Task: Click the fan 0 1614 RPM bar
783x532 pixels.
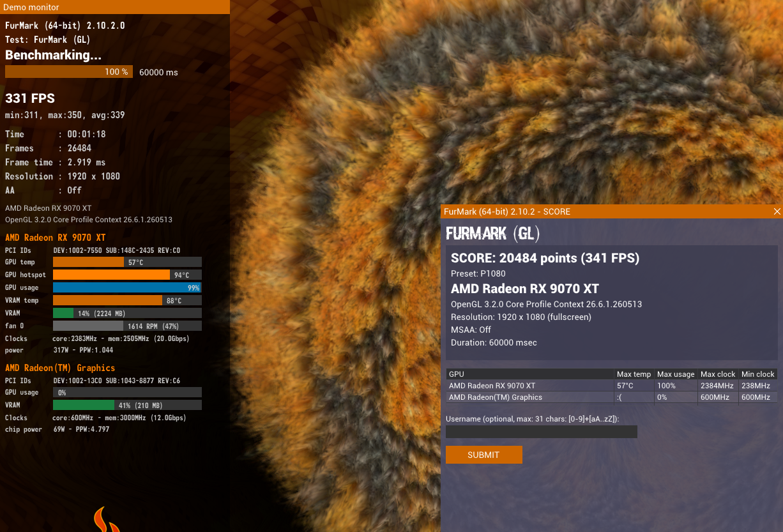Action: point(127,326)
